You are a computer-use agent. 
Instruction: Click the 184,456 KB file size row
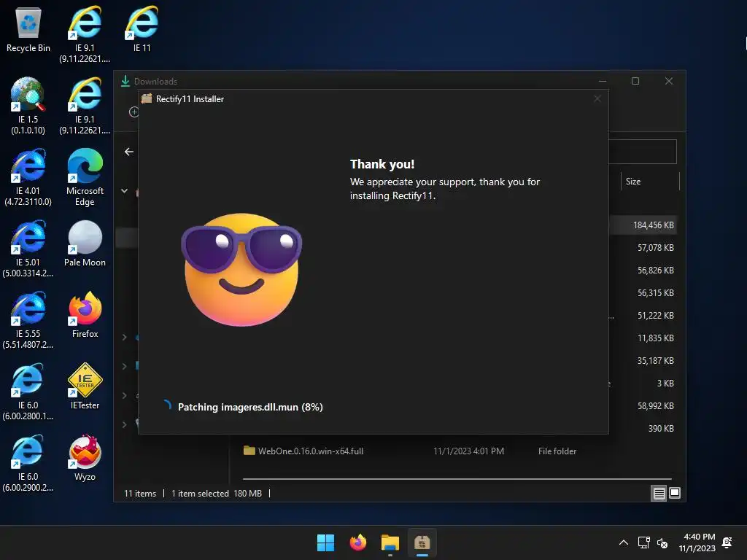tap(653, 225)
